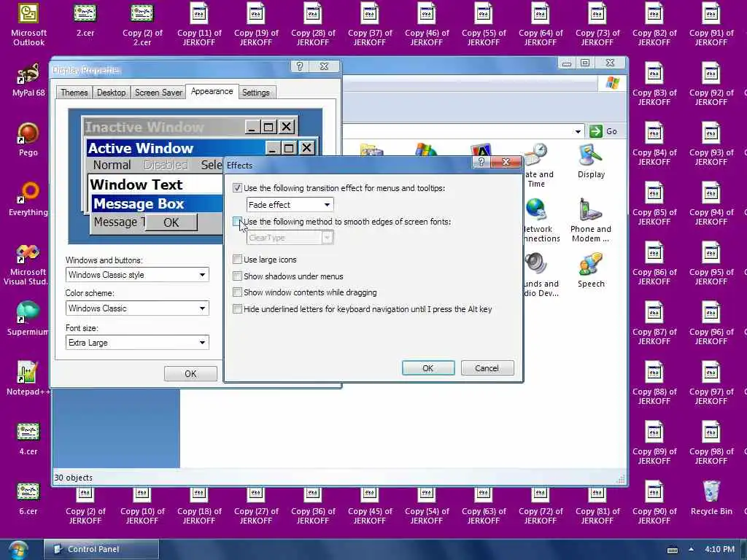Switch to the Screen Saver tab
This screenshot has height=560, width=747.
coord(158,93)
